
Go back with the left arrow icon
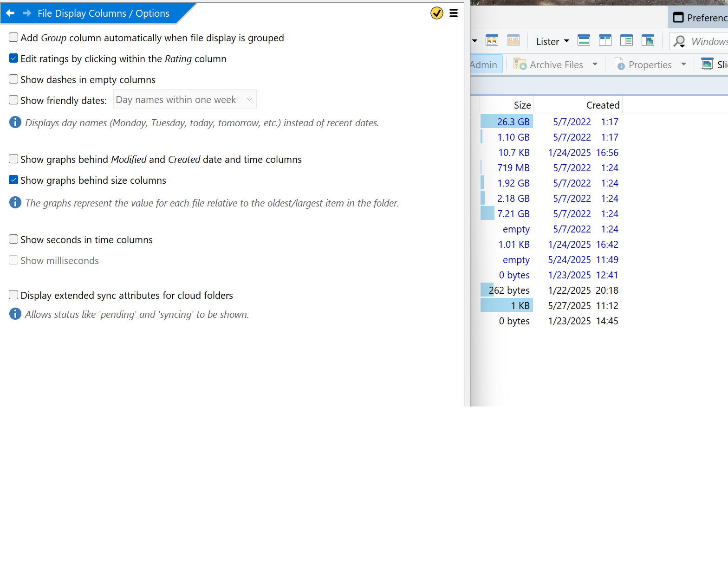[10, 13]
